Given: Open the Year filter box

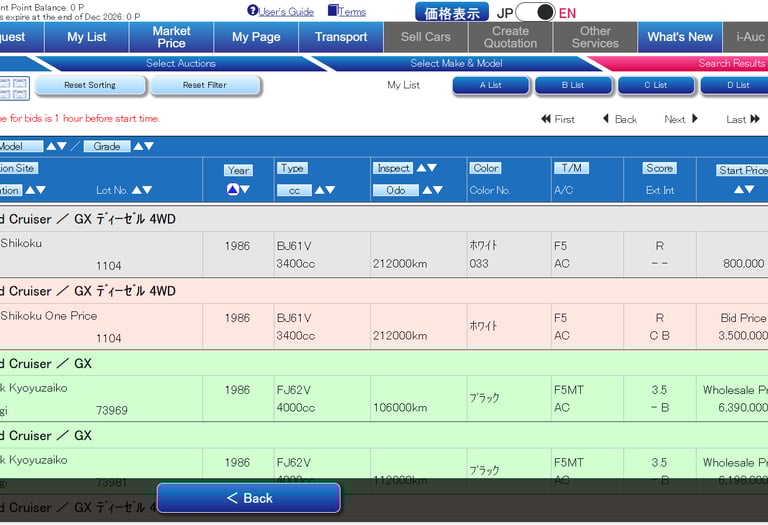Looking at the screenshot, I should click(239, 170).
